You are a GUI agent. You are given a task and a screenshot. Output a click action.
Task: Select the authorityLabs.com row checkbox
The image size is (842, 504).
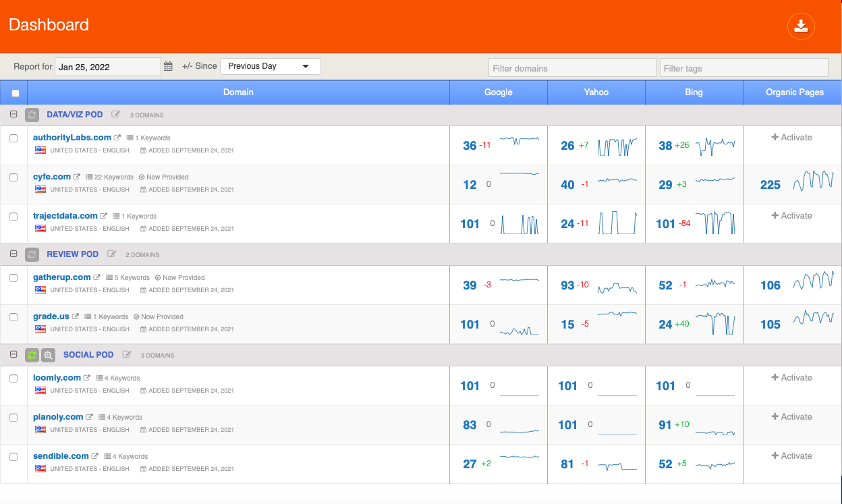point(13,138)
